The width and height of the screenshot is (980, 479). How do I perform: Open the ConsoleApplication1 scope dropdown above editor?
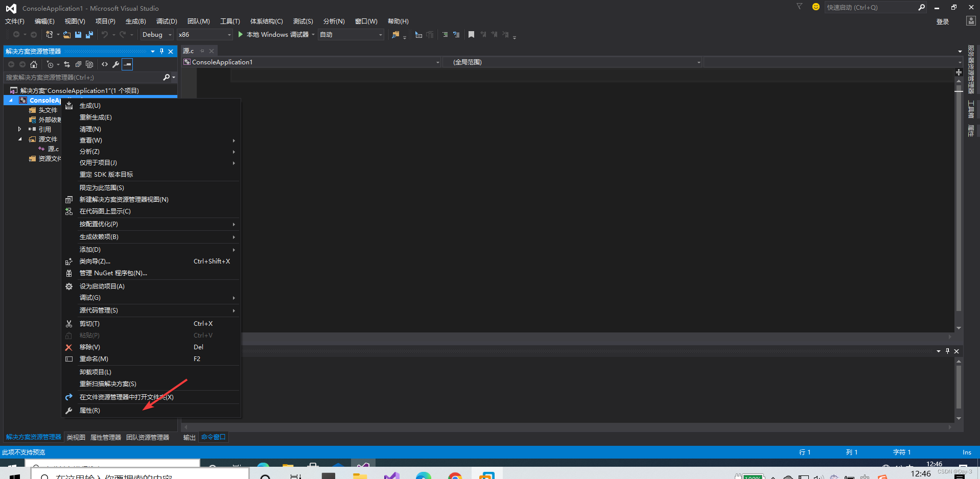pos(312,62)
